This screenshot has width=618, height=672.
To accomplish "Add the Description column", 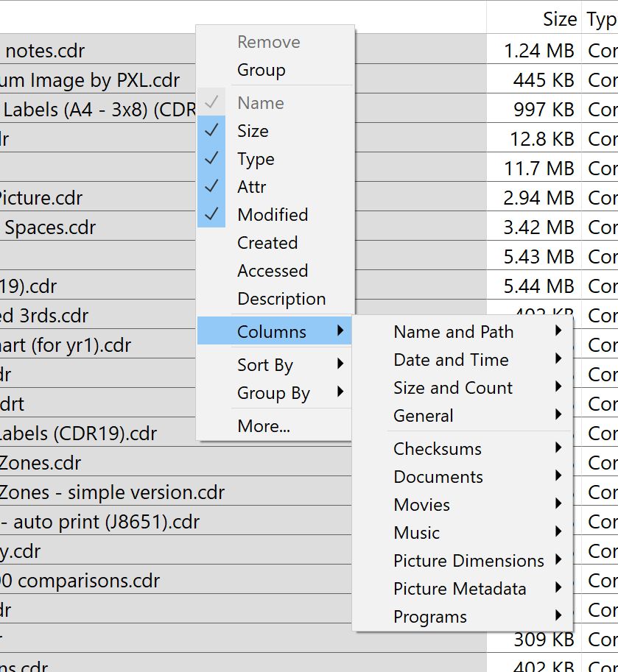I will [x=281, y=299].
